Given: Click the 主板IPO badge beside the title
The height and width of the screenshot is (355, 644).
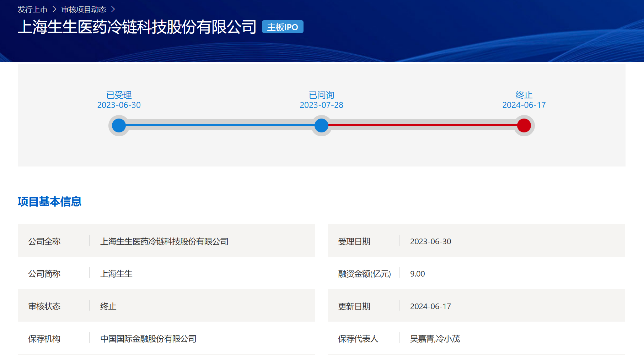Looking at the screenshot, I should pyautogui.click(x=283, y=27).
